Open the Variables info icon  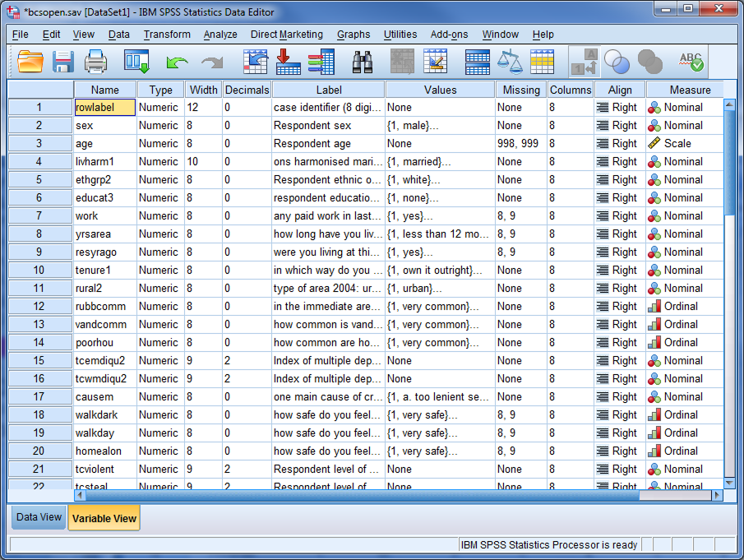tap(321, 62)
